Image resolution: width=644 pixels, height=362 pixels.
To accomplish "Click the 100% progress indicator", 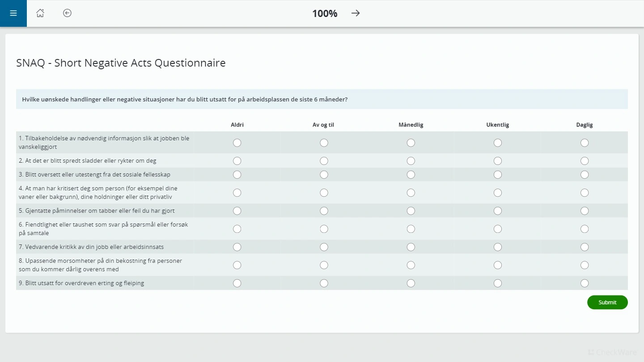I will tap(325, 13).
